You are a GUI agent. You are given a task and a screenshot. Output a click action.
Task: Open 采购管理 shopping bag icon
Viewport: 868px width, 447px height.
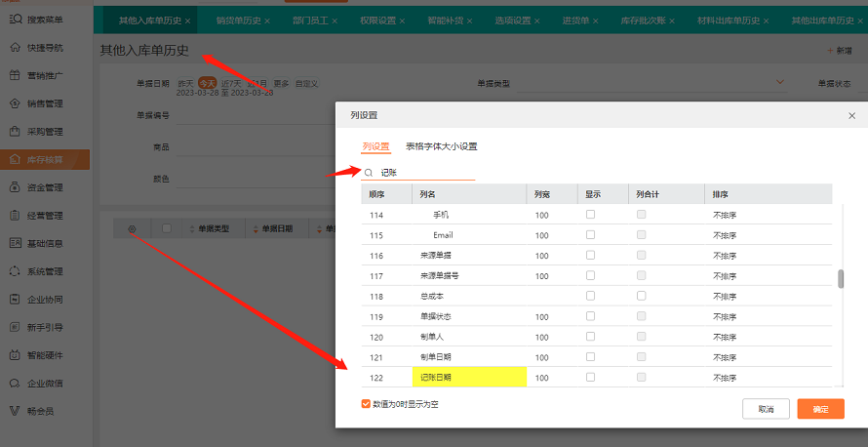pos(14,131)
